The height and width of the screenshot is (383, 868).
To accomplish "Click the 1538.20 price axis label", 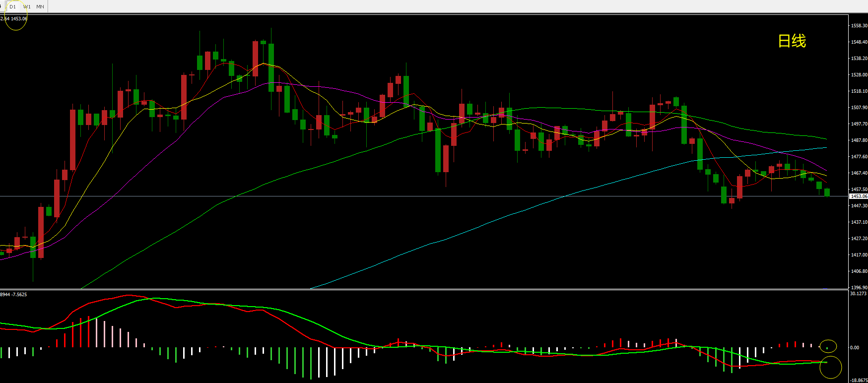I will click(859, 58).
